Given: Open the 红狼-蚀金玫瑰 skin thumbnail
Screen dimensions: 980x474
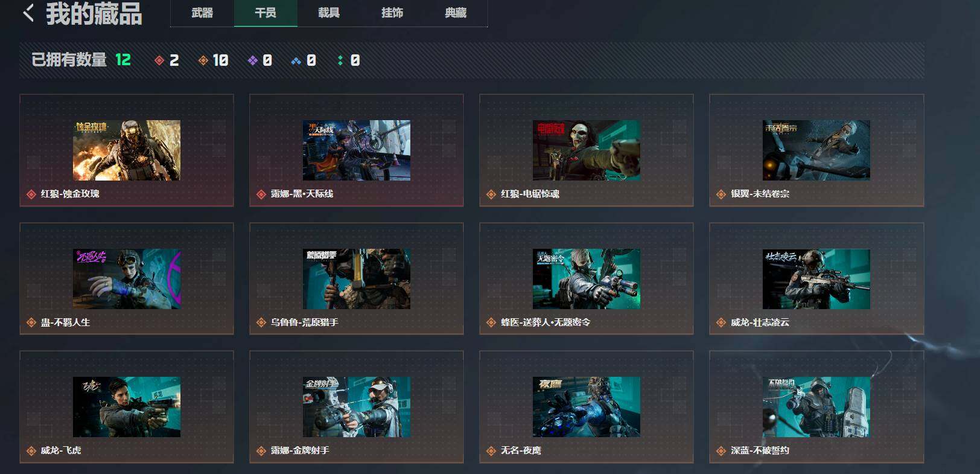Looking at the screenshot, I should 127,150.
